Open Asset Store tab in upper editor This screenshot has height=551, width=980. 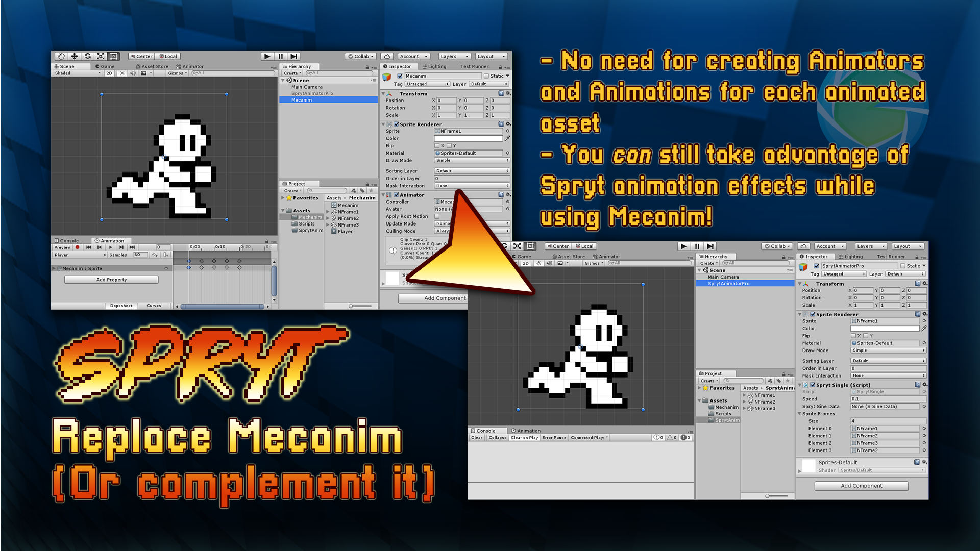click(x=152, y=66)
